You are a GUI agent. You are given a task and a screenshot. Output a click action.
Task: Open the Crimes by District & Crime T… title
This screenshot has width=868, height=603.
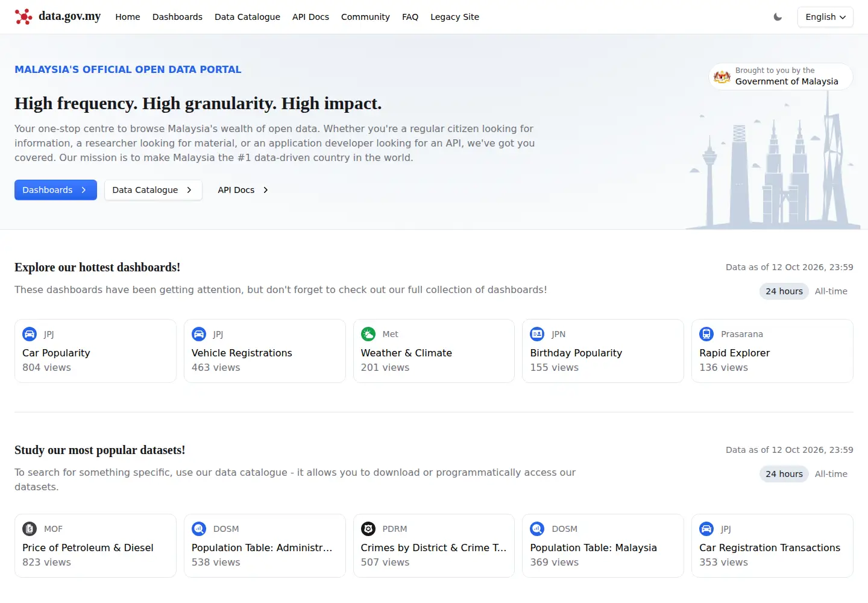click(433, 548)
